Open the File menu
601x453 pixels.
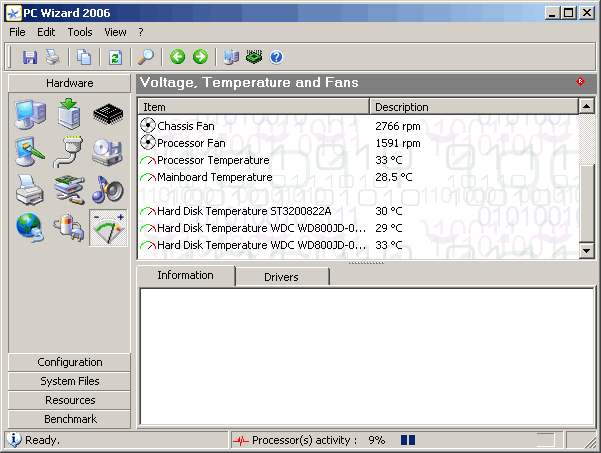pos(17,32)
